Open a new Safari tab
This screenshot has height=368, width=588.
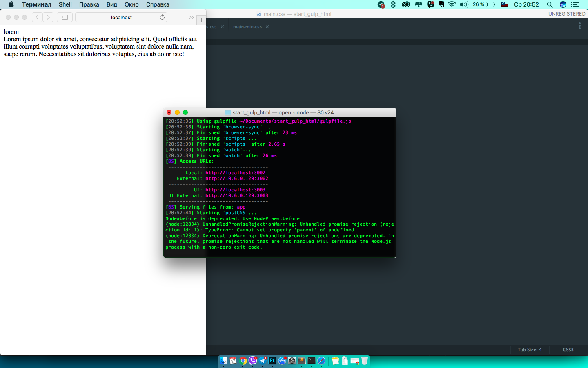(x=201, y=20)
